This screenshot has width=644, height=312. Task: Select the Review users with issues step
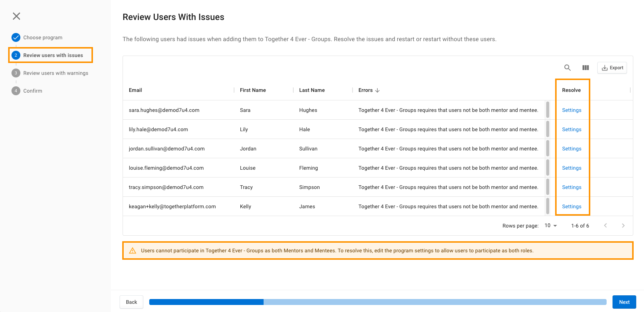[x=53, y=55]
